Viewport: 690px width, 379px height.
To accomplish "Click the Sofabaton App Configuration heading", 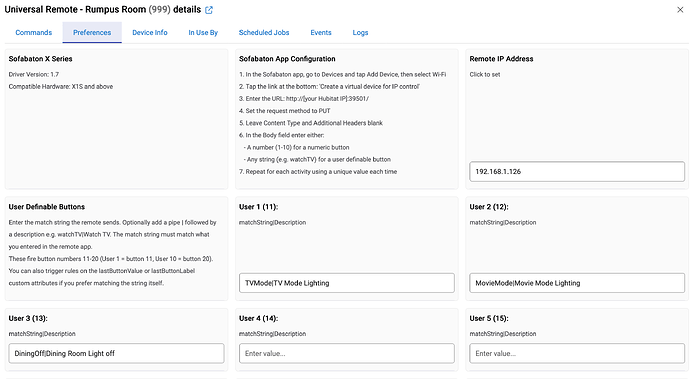I will click(x=287, y=59).
